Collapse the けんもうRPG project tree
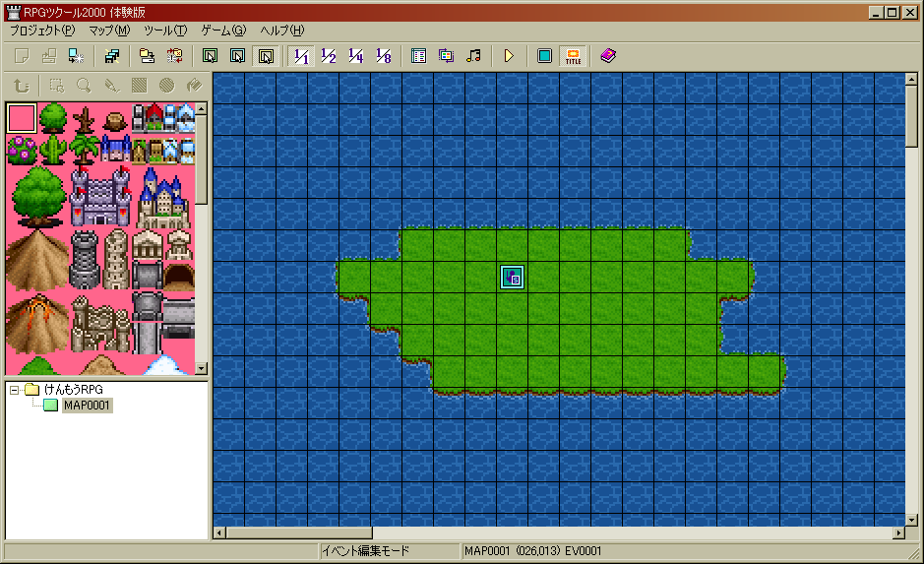 click(x=15, y=390)
